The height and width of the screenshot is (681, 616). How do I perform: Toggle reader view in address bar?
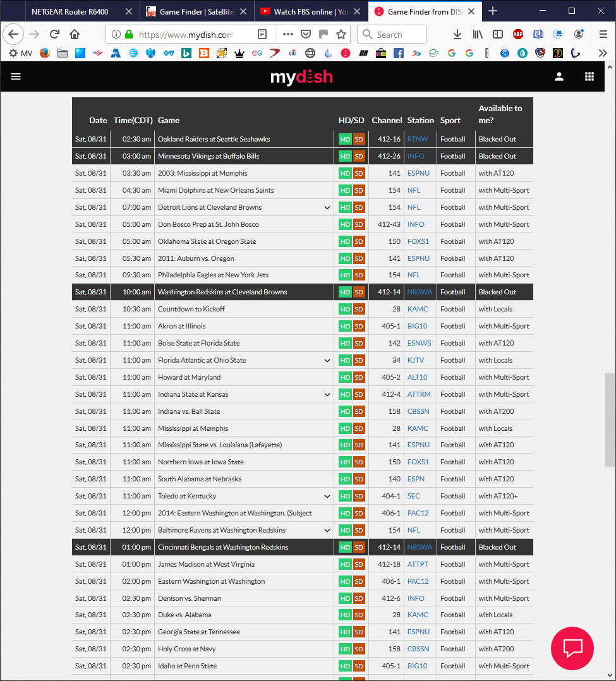coord(262,34)
